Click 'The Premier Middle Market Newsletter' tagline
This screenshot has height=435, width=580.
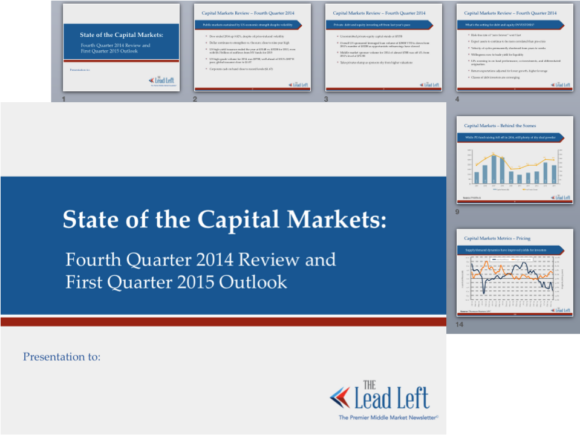(x=388, y=417)
